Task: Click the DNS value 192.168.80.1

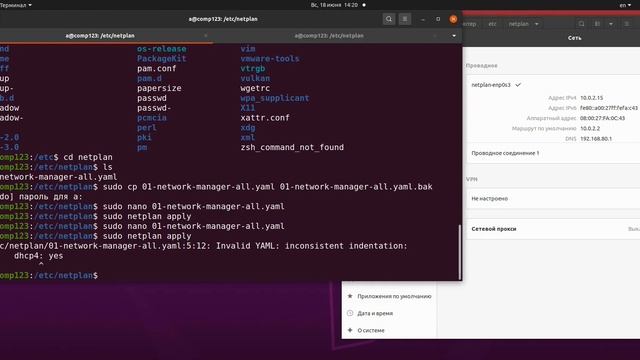Action: point(596,139)
